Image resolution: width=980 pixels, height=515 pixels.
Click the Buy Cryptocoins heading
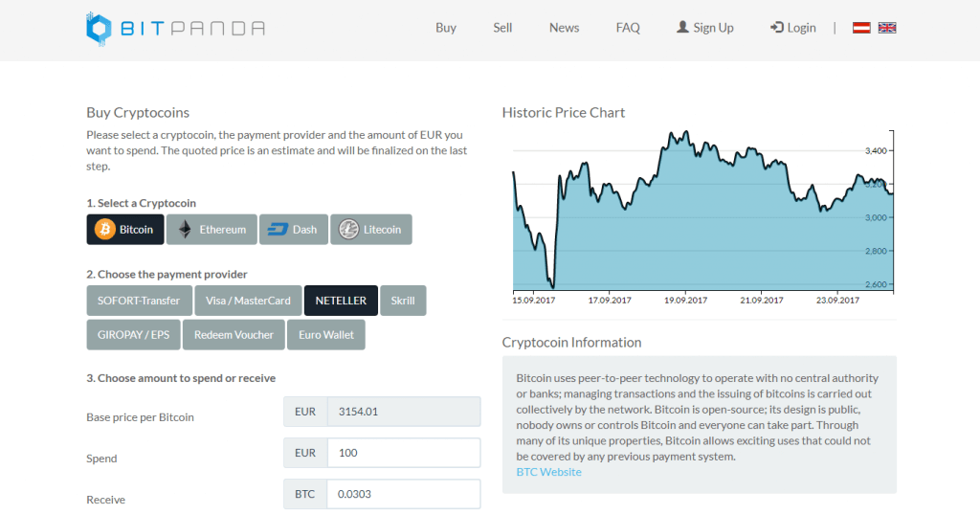coord(138,113)
